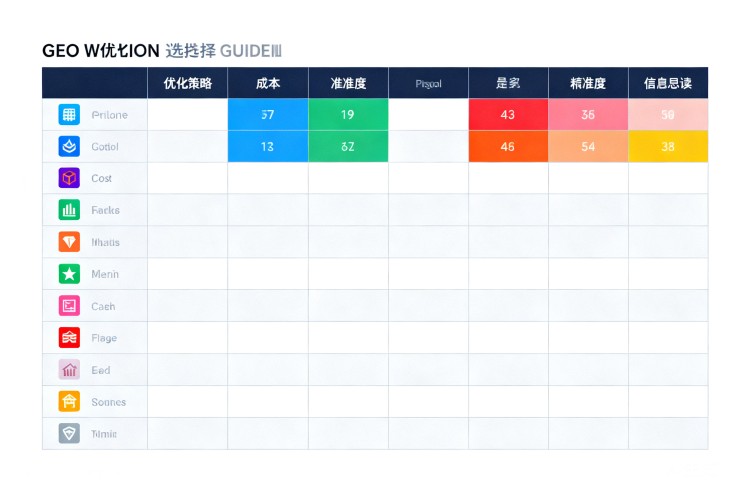
Task: Click the yellow house icon beside Sonnes
Action: point(69,401)
